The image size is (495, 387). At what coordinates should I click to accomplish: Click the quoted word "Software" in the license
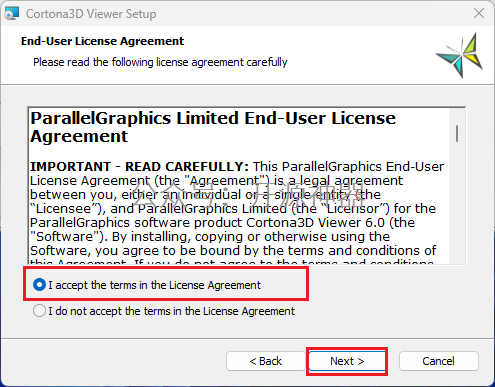coord(65,237)
